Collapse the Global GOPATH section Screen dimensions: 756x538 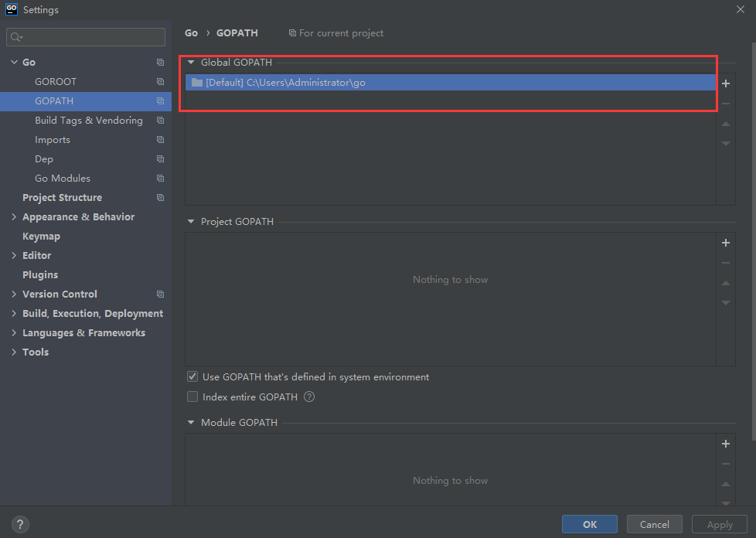click(x=191, y=62)
